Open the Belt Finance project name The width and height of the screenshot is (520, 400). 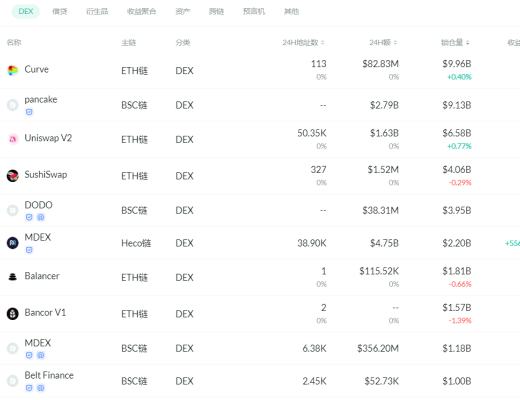(x=49, y=375)
